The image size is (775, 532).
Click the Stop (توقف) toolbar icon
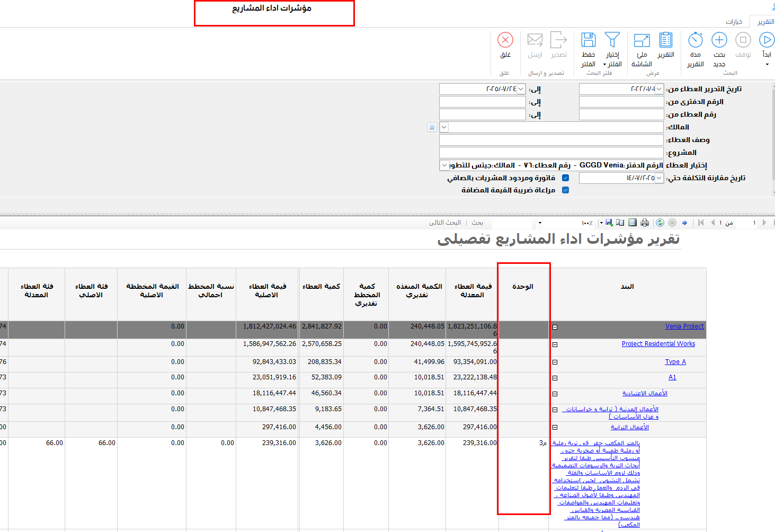click(743, 40)
